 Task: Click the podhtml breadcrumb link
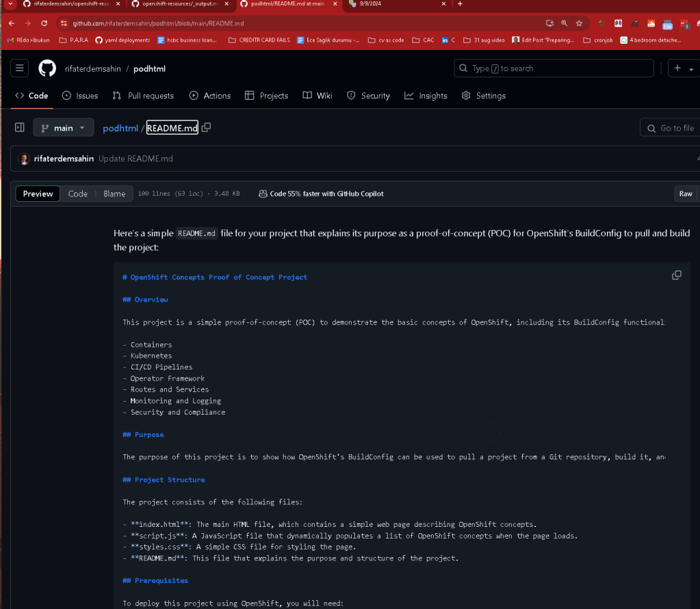coord(120,128)
